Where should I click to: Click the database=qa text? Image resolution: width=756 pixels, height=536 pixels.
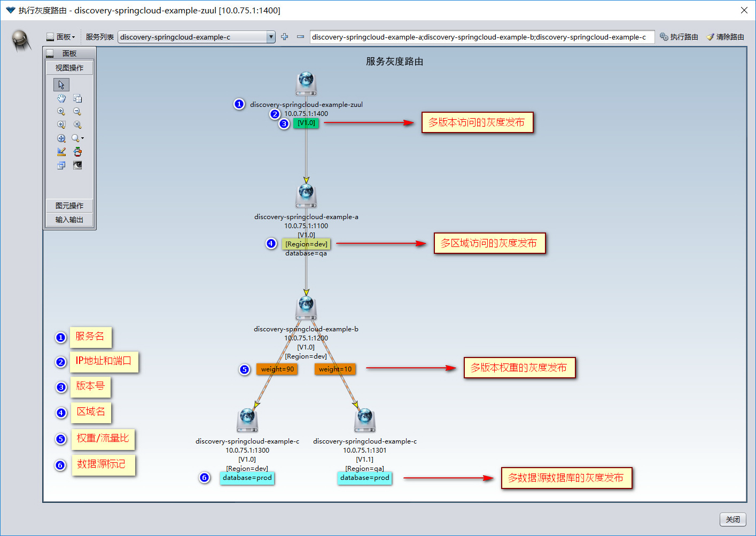tap(306, 253)
